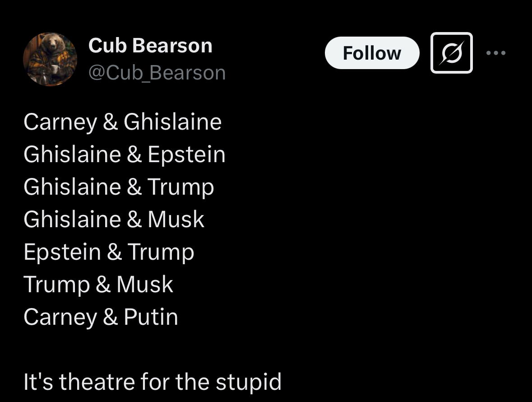532x402 pixels.
Task: Follow the Cub Bearson account
Action: point(372,53)
